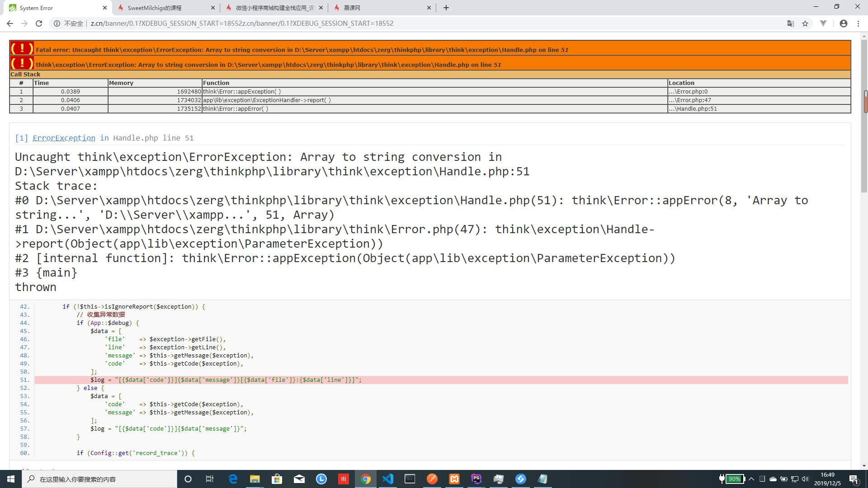Switch to XAMPP on the taskbar

click(x=454, y=479)
